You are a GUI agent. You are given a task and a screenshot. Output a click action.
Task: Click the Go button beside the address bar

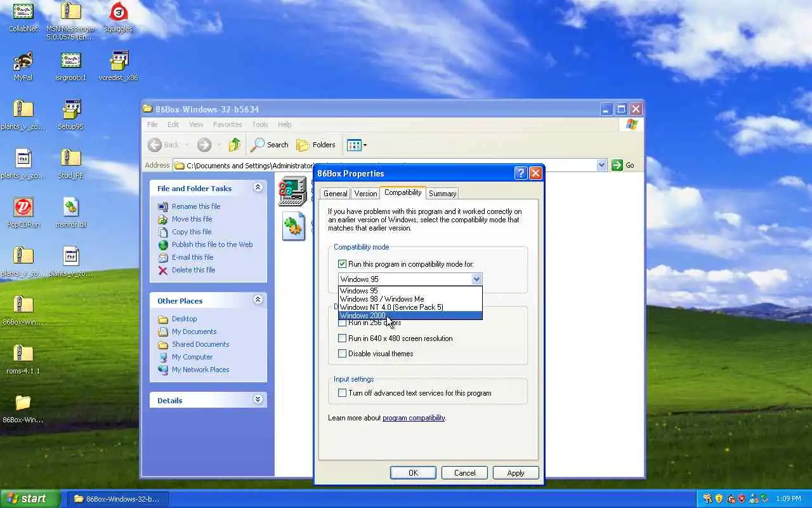click(623, 165)
